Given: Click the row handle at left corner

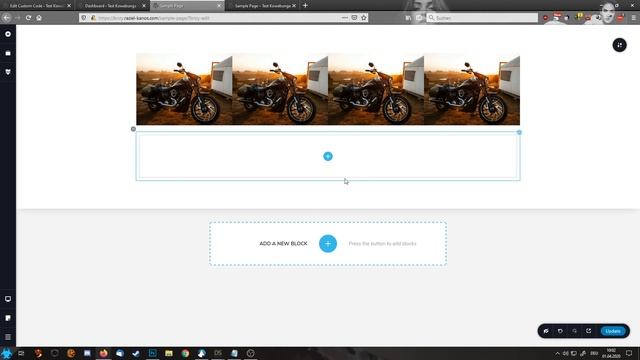Looking at the screenshot, I should [x=133, y=129].
